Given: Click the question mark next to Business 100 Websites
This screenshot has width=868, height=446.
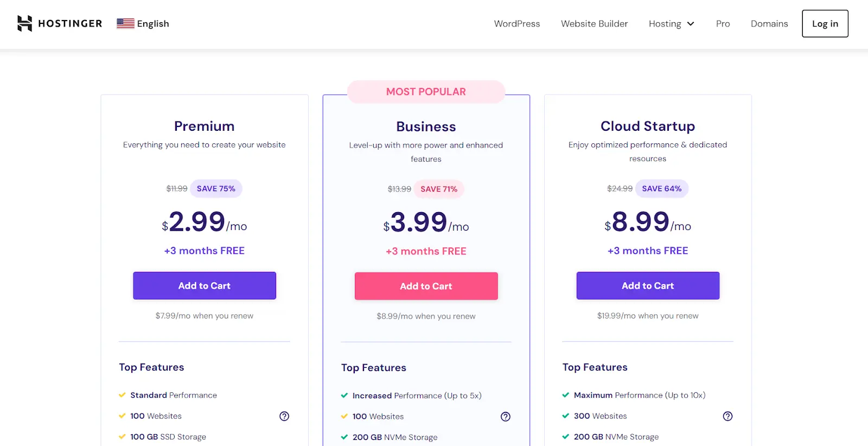Looking at the screenshot, I should (x=506, y=417).
